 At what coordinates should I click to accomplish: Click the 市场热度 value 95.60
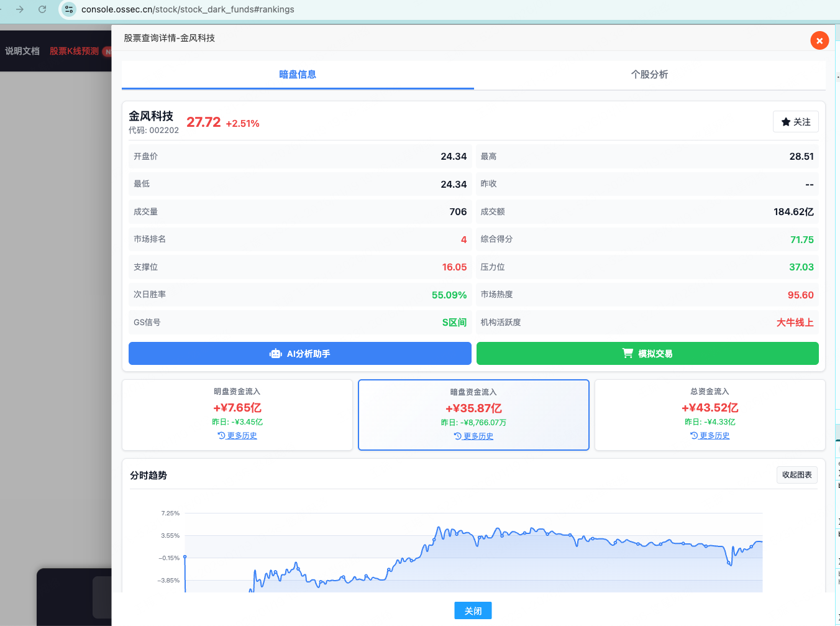coord(800,295)
